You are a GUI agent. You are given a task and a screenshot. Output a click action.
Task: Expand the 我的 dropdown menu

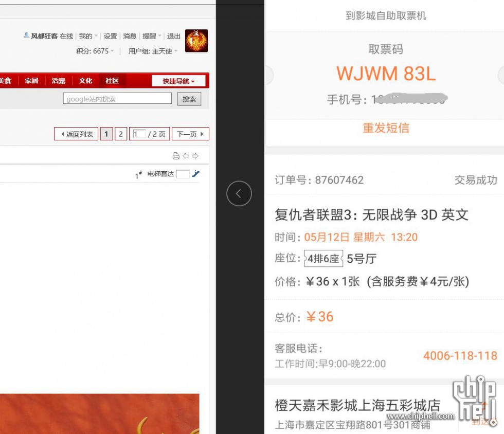coord(88,36)
